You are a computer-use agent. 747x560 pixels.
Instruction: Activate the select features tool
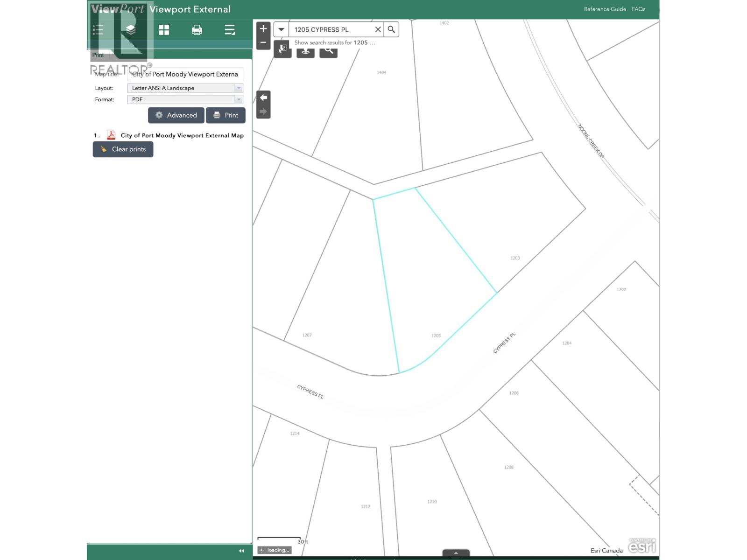283,49
